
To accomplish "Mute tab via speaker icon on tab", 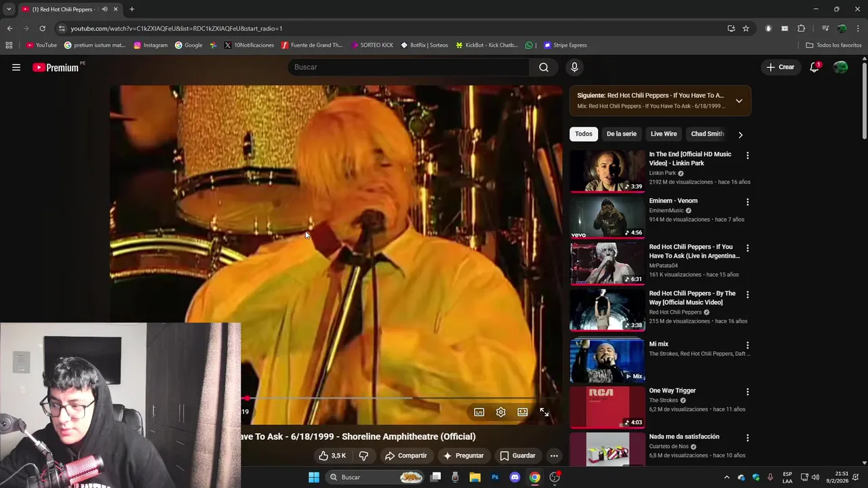I will pyautogui.click(x=104, y=9).
